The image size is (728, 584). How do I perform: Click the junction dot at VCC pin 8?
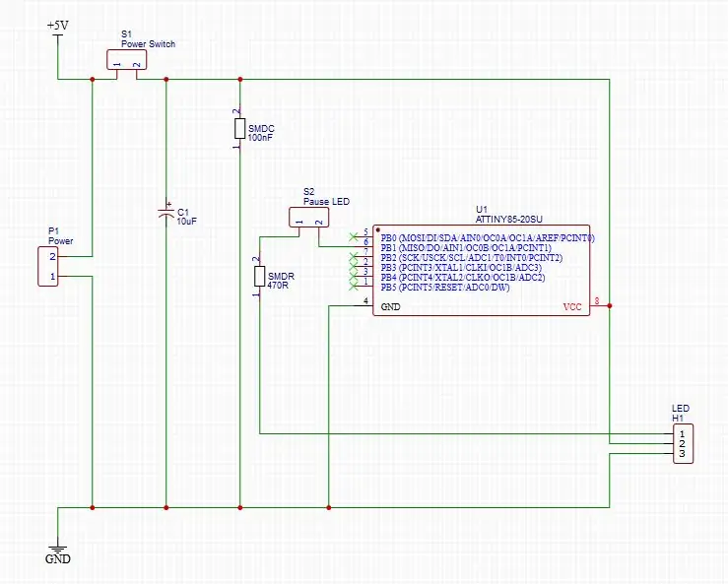(x=610, y=306)
